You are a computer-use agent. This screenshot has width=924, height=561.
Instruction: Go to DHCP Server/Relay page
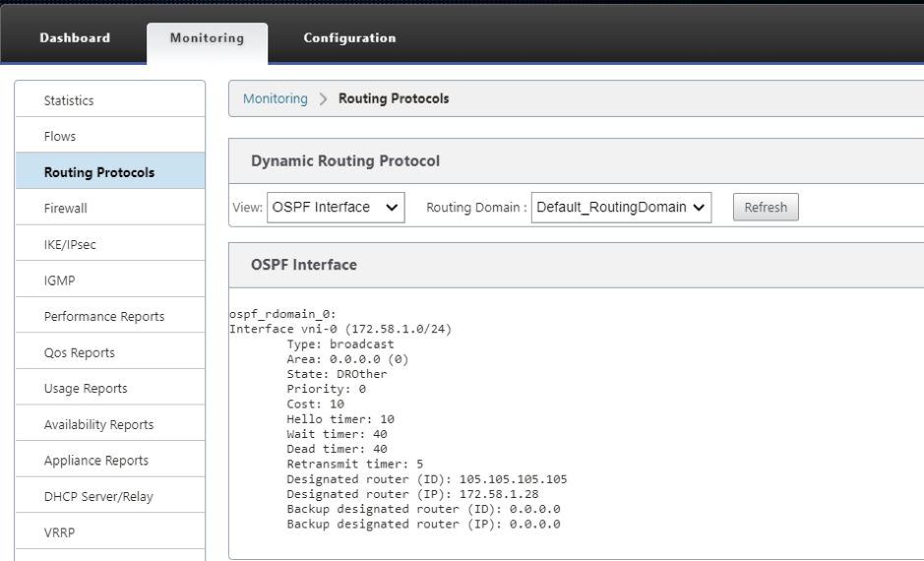pos(110,496)
